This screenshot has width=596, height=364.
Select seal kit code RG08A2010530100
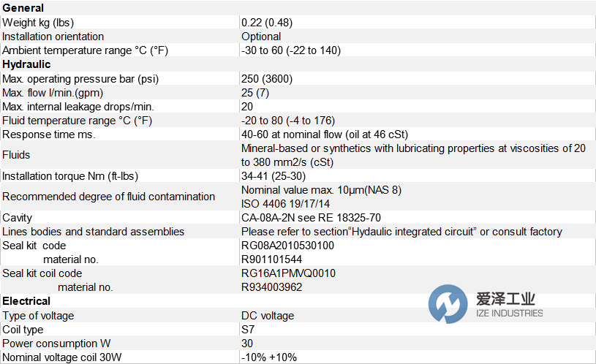287,246
